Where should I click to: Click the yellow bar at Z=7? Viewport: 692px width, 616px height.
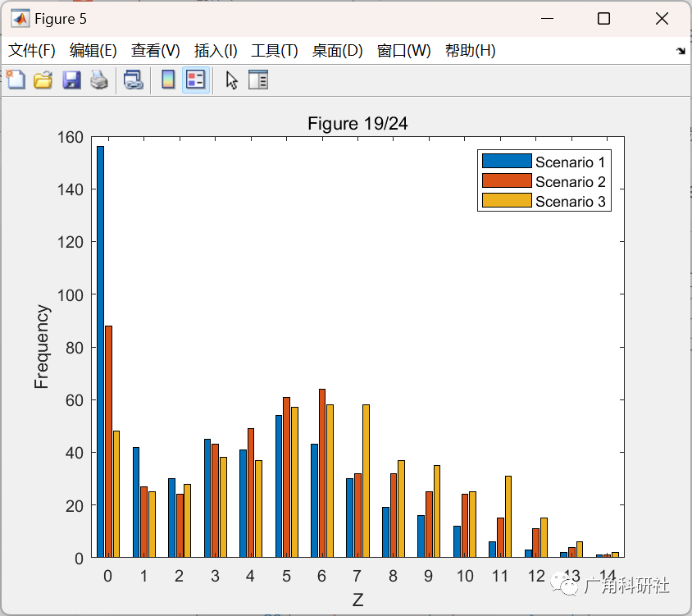pos(366,481)
